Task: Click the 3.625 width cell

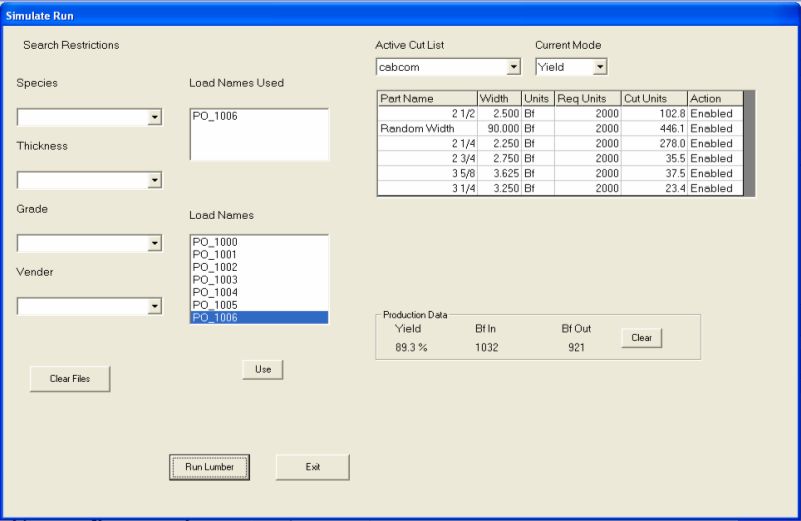Action: coord(499,173)
